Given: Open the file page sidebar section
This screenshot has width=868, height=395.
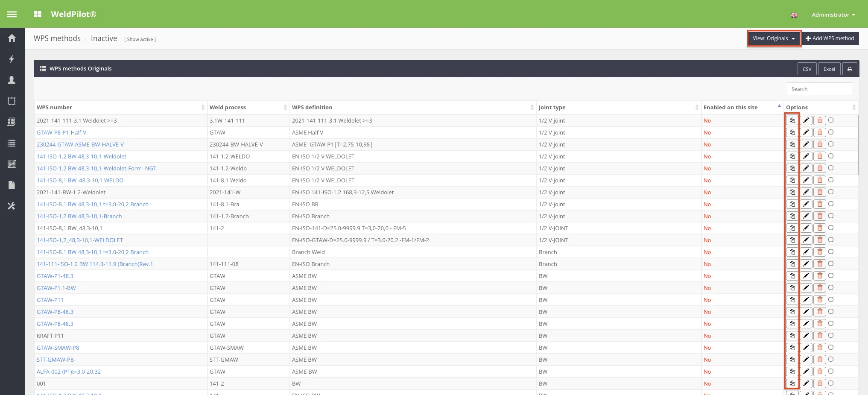Looking at the screenshot, I should click(x=12, y=185).
